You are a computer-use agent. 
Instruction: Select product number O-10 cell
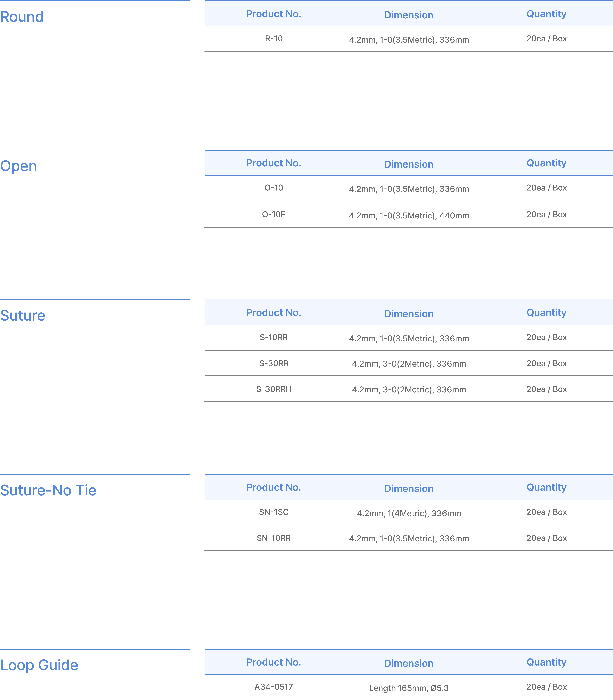coord(274,188)
